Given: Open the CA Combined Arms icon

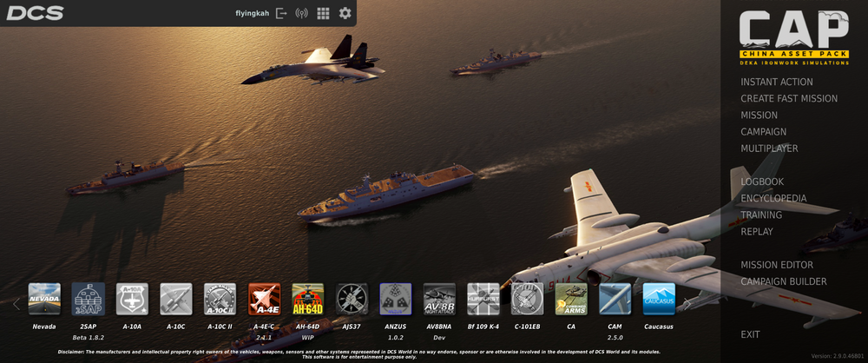Looking at the screenshot, I should 571,300.
